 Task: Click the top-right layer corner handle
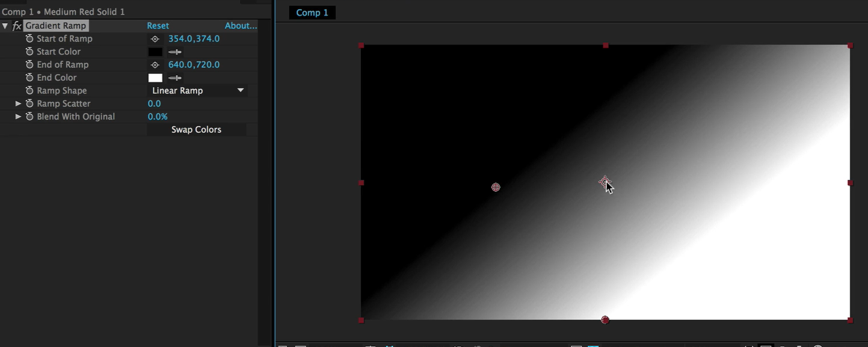click(850, 46)
